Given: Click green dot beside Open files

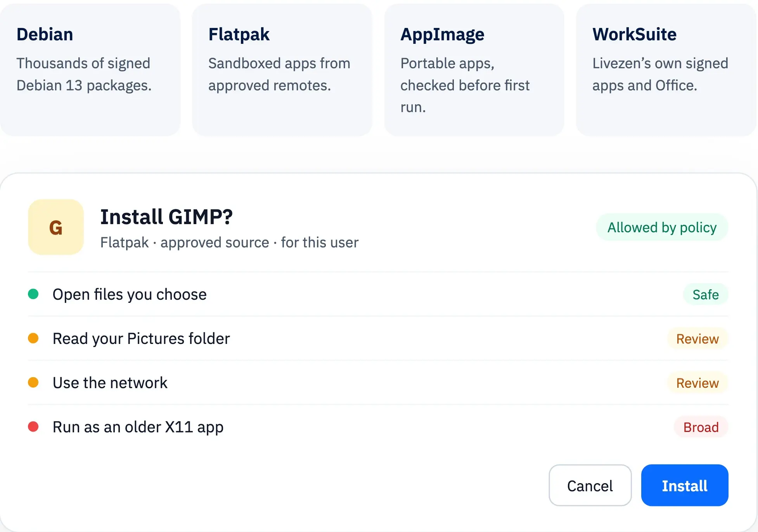Looking at the screenshot, I should (x=33, y=294).
